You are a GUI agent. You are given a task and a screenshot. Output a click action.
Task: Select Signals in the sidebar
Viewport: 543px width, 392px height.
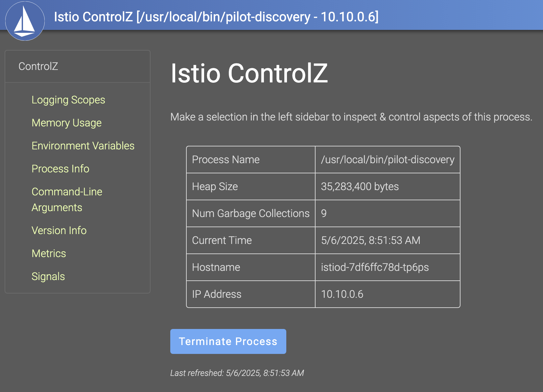coord(48,276)
